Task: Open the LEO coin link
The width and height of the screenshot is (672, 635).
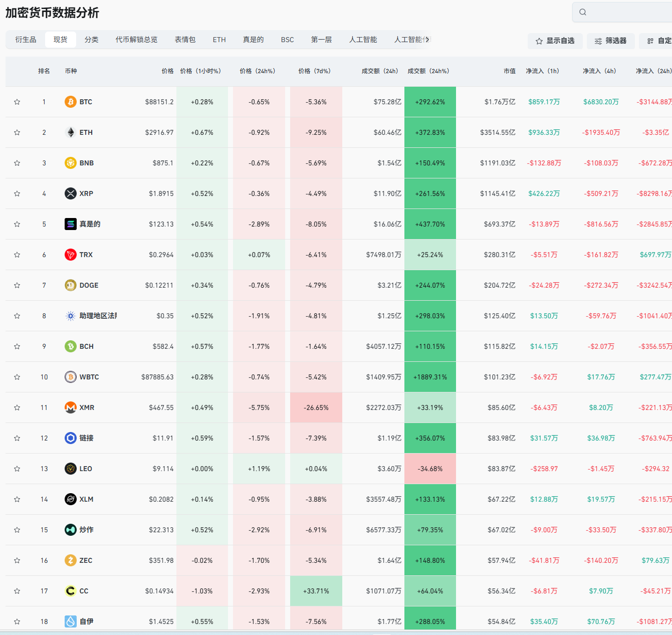Action: [x=86, y=469]
